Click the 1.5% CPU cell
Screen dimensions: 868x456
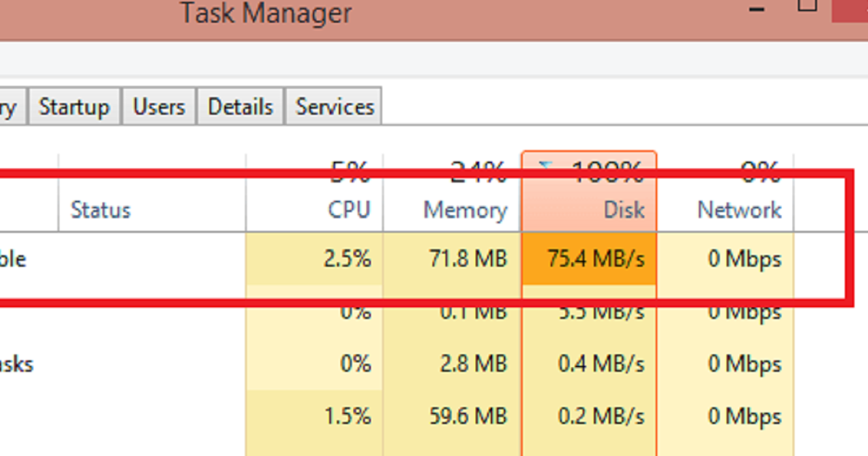(314, 417)
